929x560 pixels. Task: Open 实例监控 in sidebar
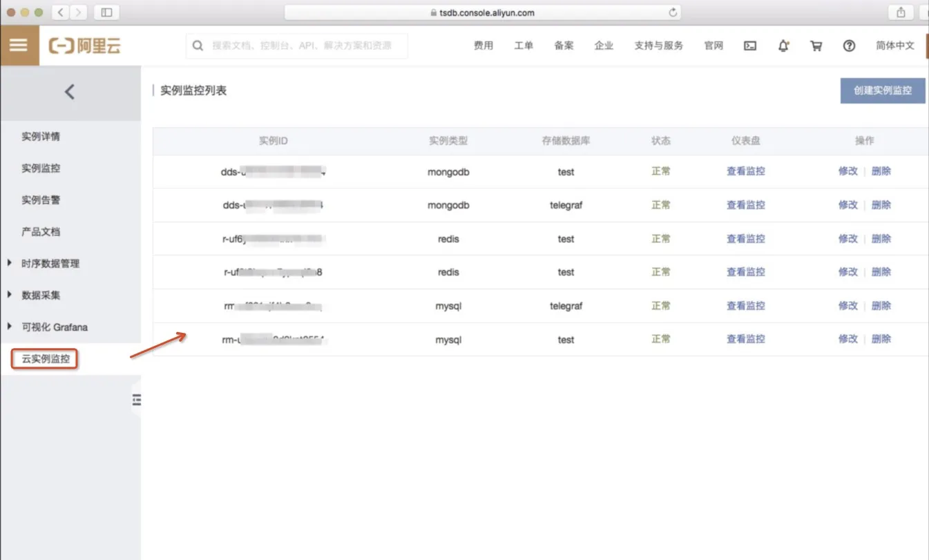41,168
